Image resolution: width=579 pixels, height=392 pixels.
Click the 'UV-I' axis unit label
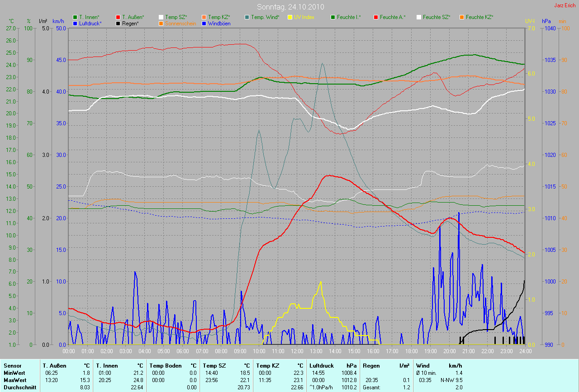pyautogui.click(x=530, y=21)
